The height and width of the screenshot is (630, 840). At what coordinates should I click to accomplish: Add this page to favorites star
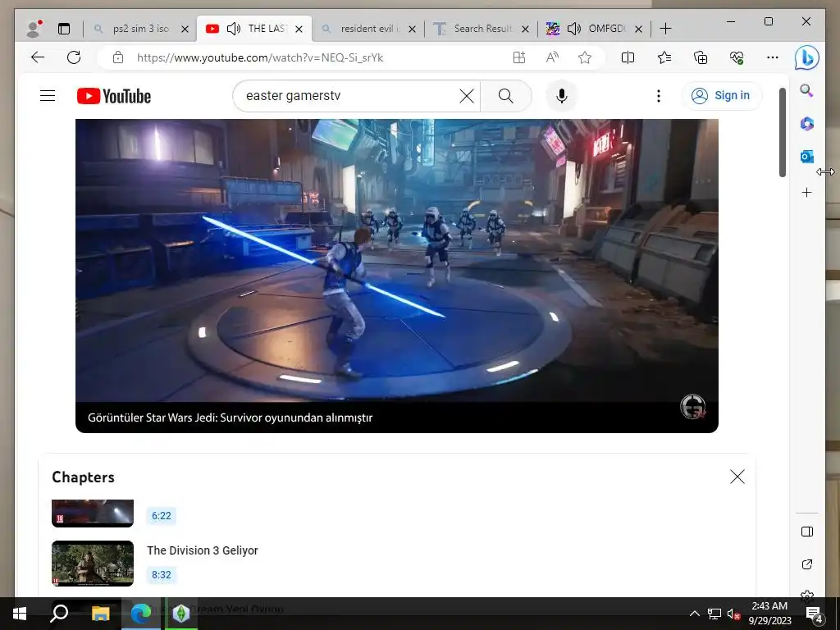click(584, 57)
